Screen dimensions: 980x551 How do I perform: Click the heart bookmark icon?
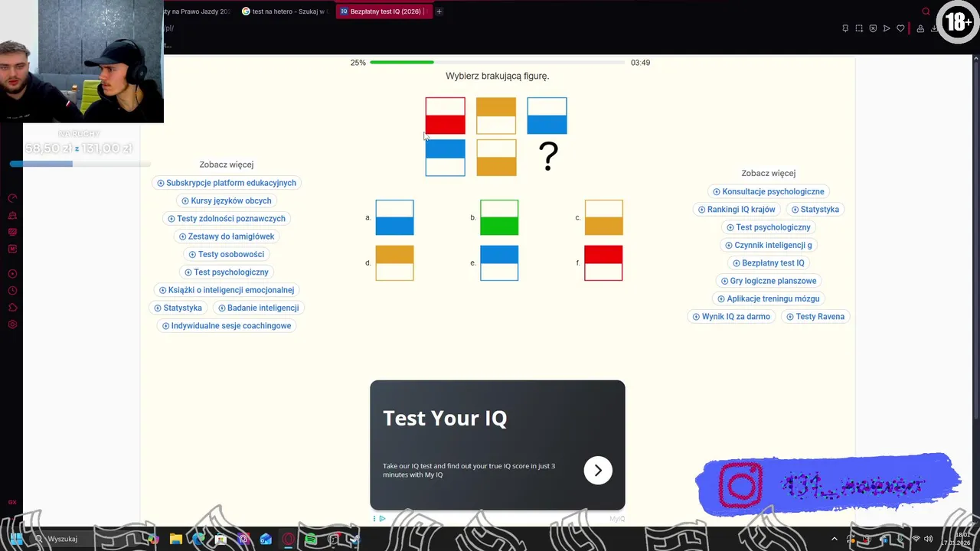[x=900, y=28]
